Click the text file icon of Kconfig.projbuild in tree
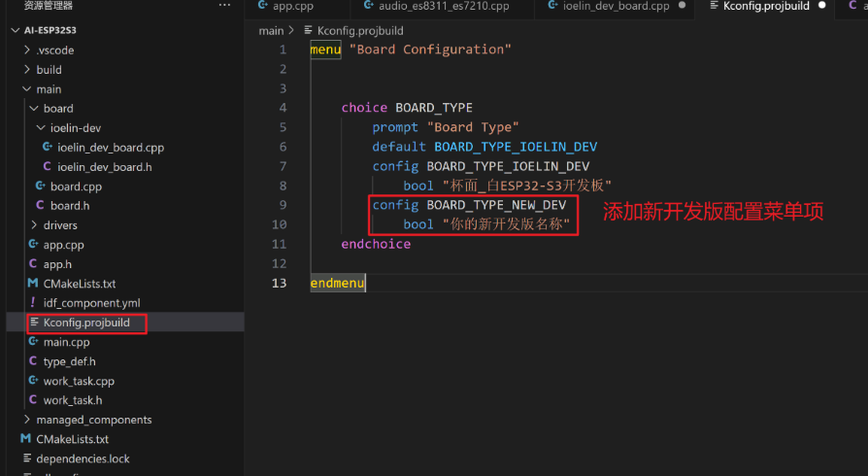Image resolution: width=868 pixels, height=476 pixels. pos(34,322)
